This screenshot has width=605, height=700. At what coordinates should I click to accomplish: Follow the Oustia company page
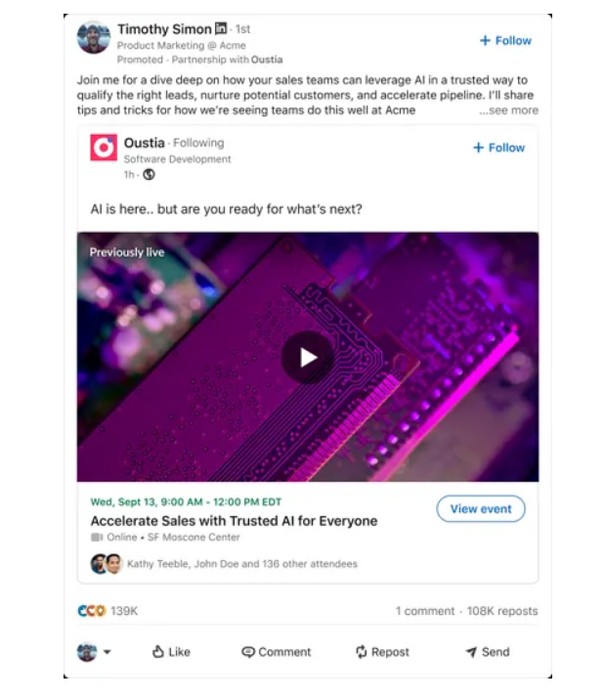[498, 148]
